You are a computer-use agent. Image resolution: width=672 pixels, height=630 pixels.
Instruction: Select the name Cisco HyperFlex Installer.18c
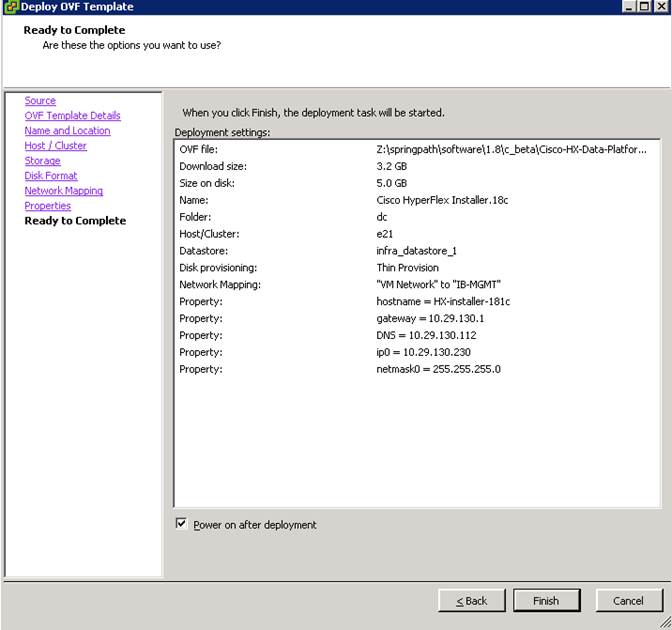tap(442, 200)
